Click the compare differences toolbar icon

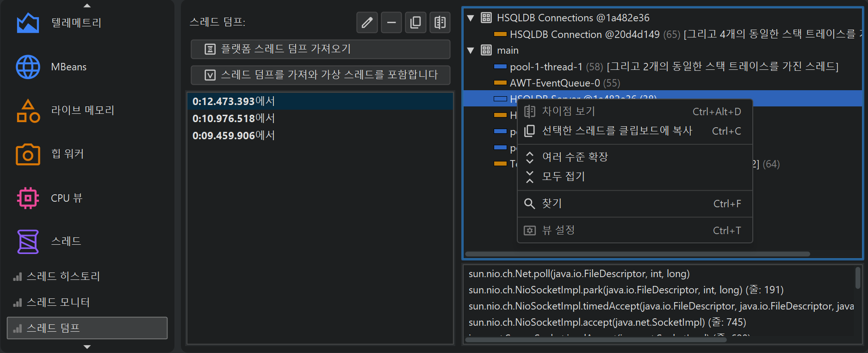[x=440, y=22]
